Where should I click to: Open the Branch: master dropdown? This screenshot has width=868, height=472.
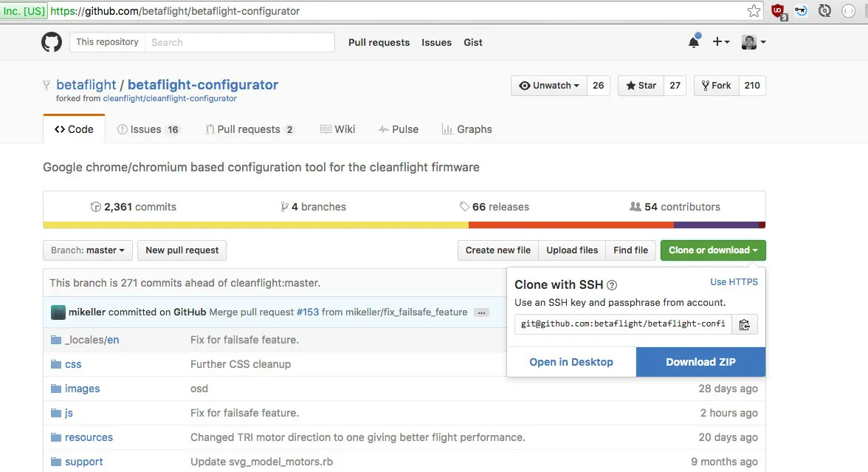pos(88,250)
